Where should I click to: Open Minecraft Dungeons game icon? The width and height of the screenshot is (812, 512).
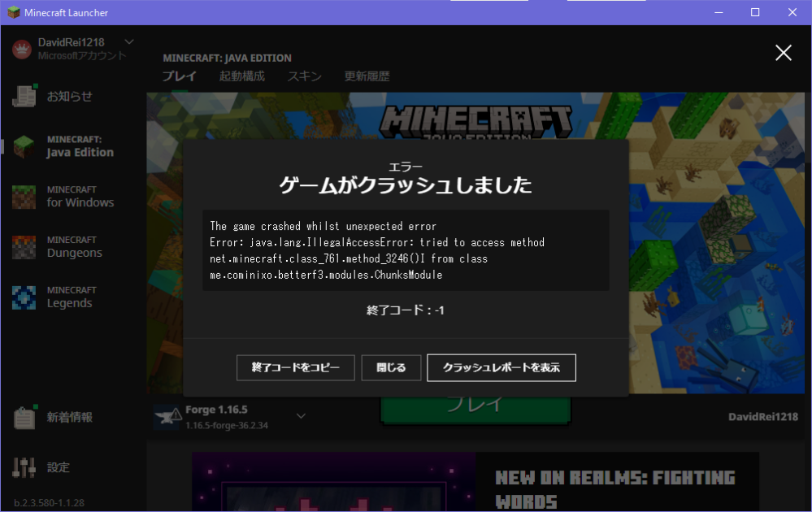coord(24,247)
